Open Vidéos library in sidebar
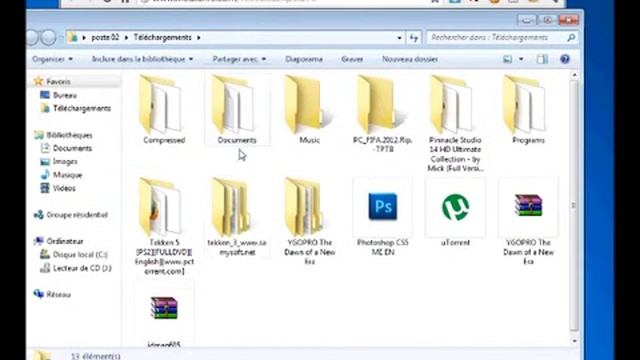 click(x=64, y=188)
